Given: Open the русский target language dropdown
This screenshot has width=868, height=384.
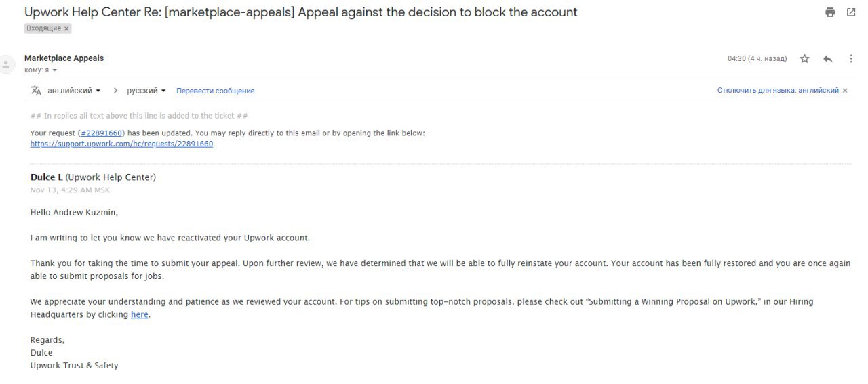Looking at the screenshot, I should click(146, 91).
